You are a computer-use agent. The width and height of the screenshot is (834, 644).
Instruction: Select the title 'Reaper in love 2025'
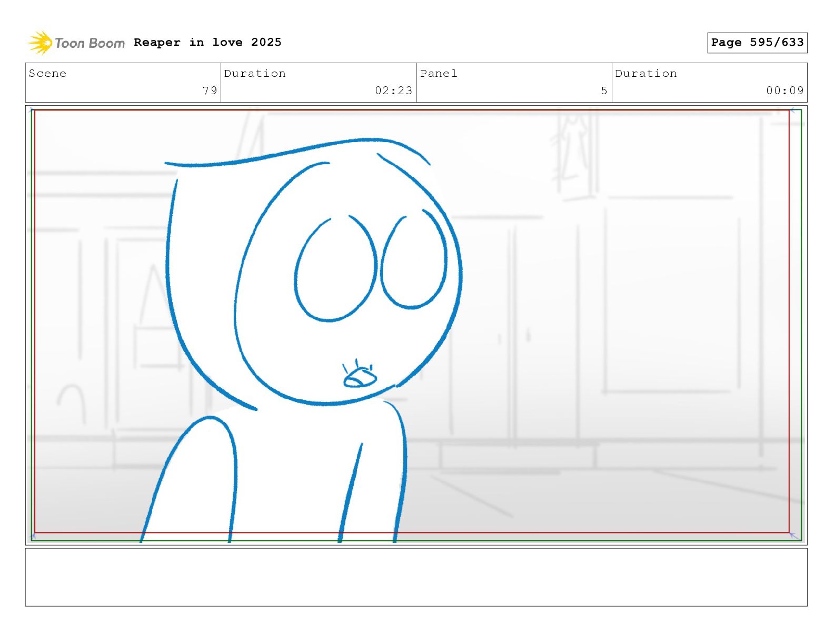[x=207, y=42]
